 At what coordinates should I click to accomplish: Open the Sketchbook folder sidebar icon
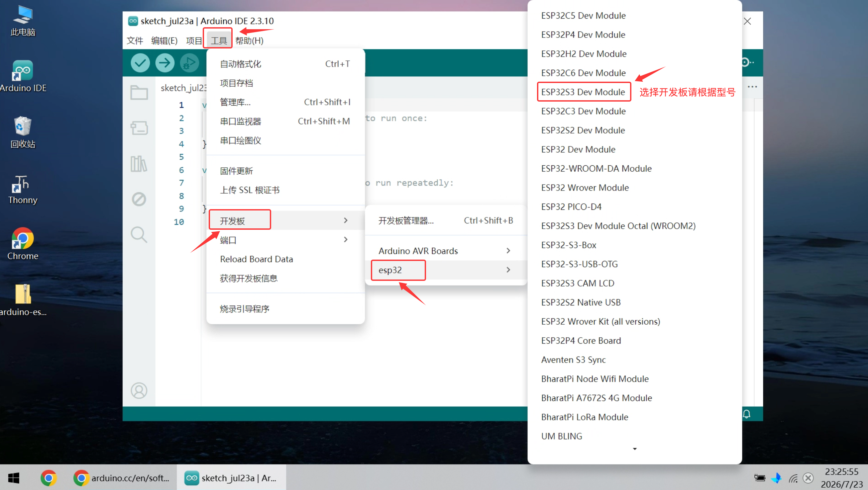139,92
